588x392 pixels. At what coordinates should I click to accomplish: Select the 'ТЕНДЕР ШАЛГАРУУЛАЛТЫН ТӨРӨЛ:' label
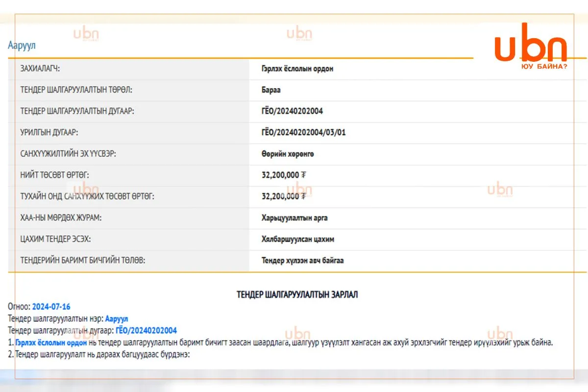pos(76,90)
